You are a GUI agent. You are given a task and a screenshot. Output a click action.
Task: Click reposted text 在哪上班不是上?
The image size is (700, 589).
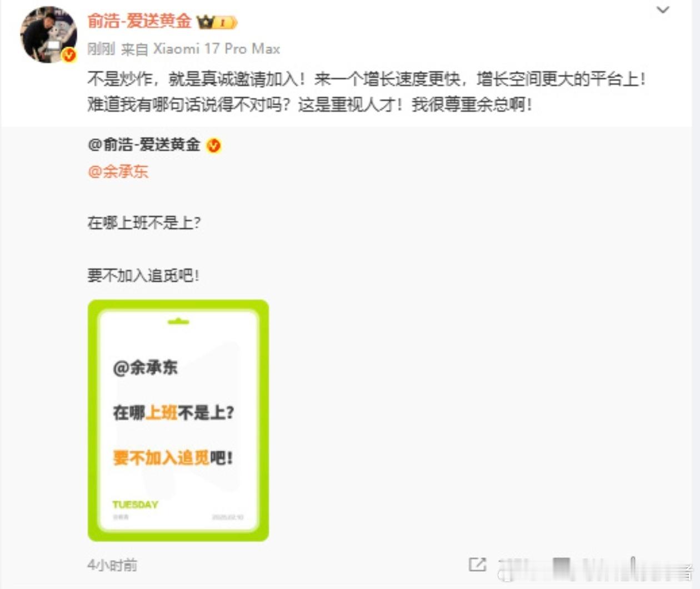pos(144,223)
